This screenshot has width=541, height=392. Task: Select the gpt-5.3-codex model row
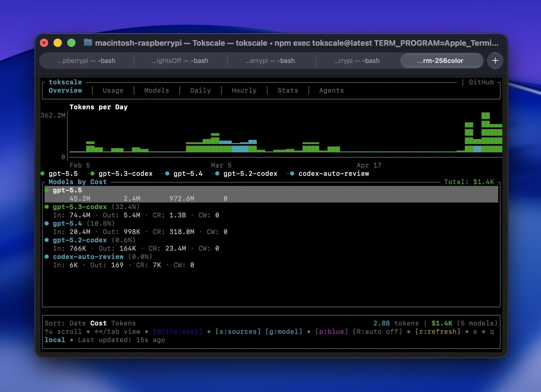(x=271, y=211)
